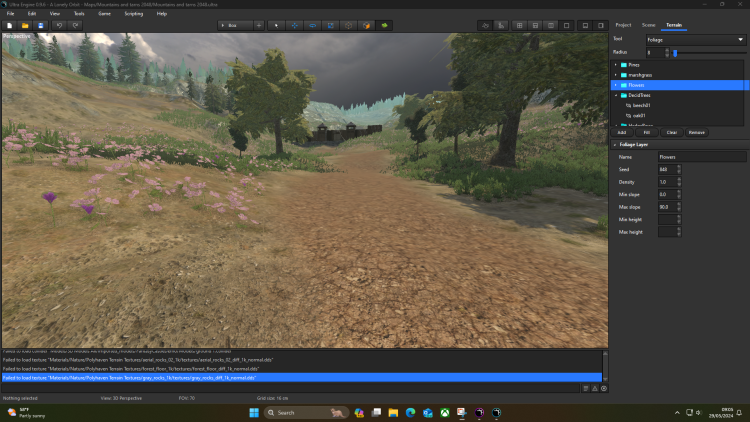Click the Max height input field
Image resolution: width=750 pixels, height=422 pixels.
pos(667,232)
